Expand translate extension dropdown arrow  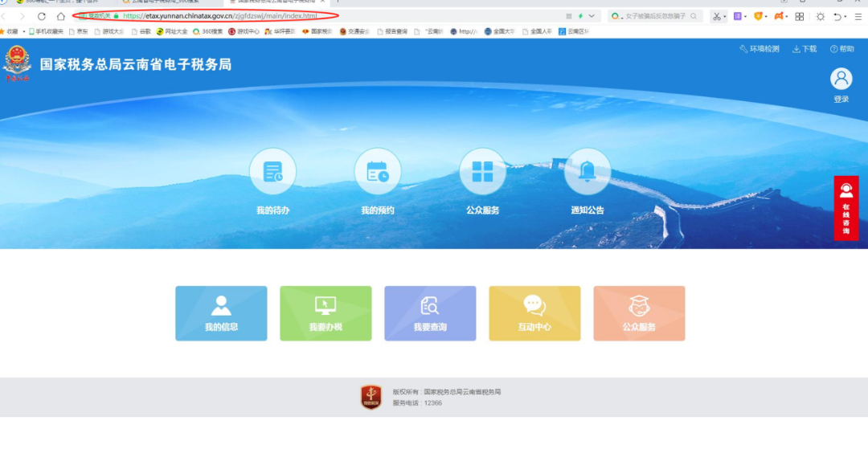coord(745,17)
